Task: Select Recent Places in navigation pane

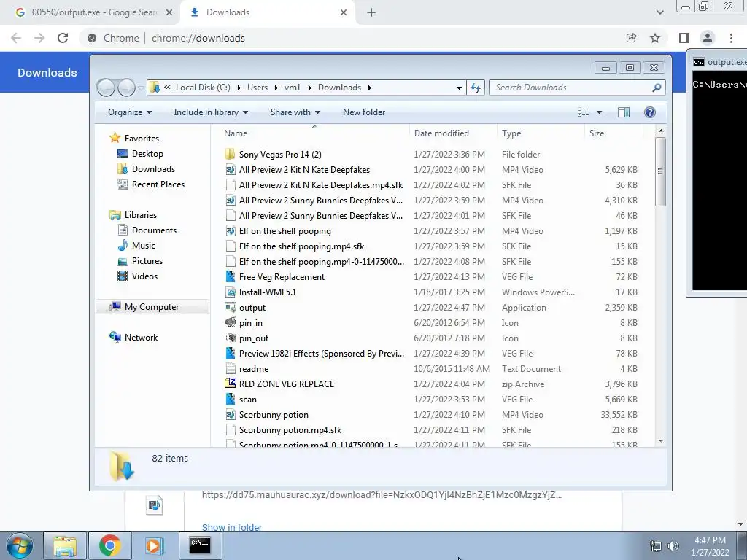Action: pyautogui.click(x=158, y=184)
